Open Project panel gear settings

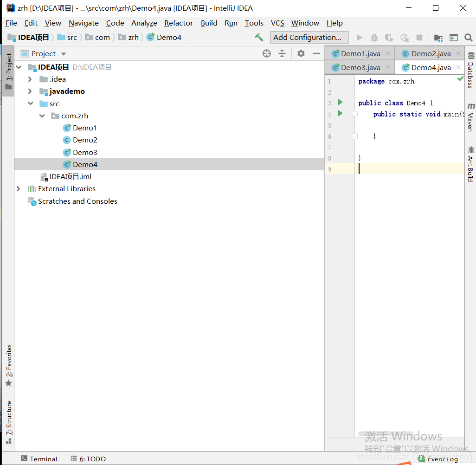(x=301, y=53)
